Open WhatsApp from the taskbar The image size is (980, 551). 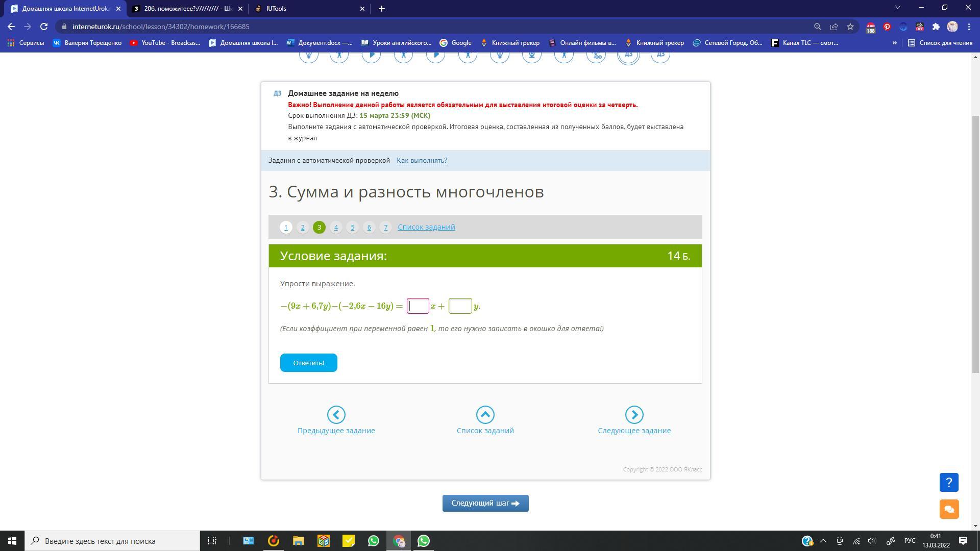[x=374, y=541]
